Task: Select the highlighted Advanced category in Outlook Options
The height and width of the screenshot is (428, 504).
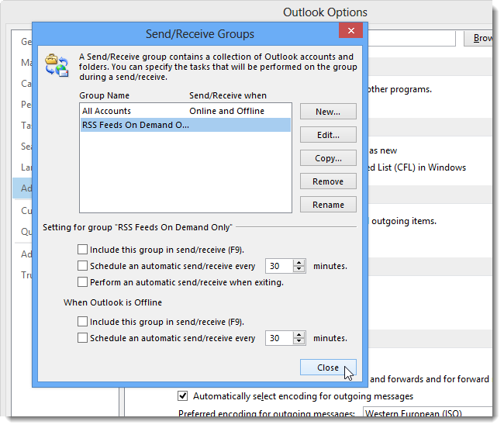Action: pos(22,188)
